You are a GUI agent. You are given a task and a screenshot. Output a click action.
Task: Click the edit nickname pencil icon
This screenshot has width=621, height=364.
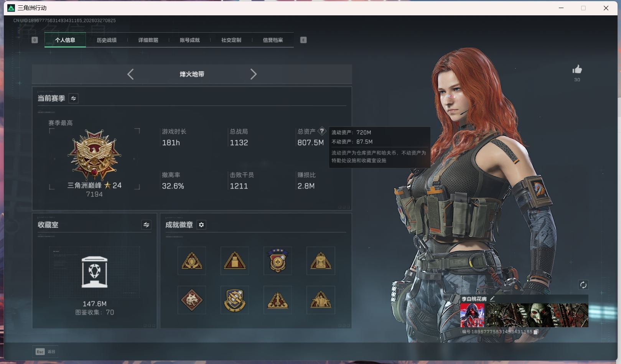[x=492, y=298]
